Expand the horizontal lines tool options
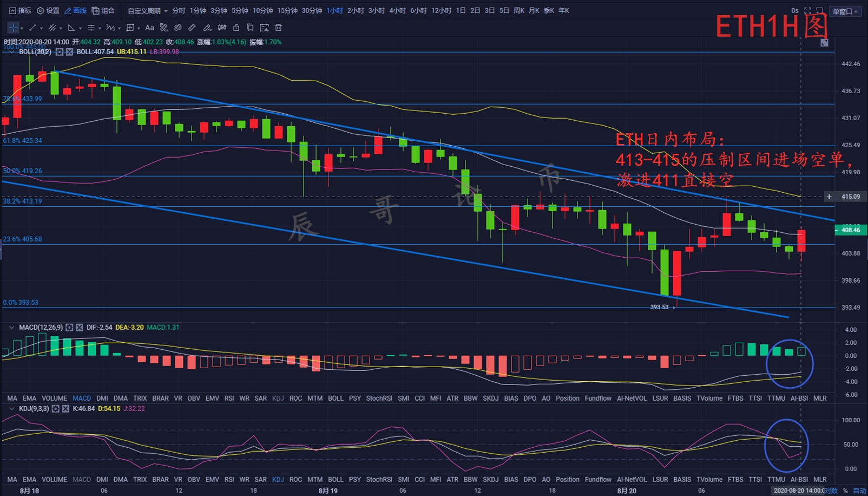 click(100, 28)
